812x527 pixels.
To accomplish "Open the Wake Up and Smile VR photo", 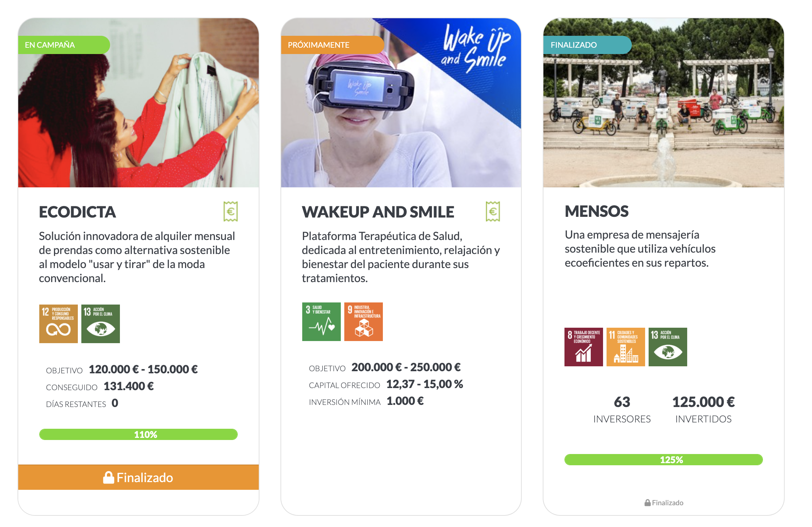I will [401, 103].
